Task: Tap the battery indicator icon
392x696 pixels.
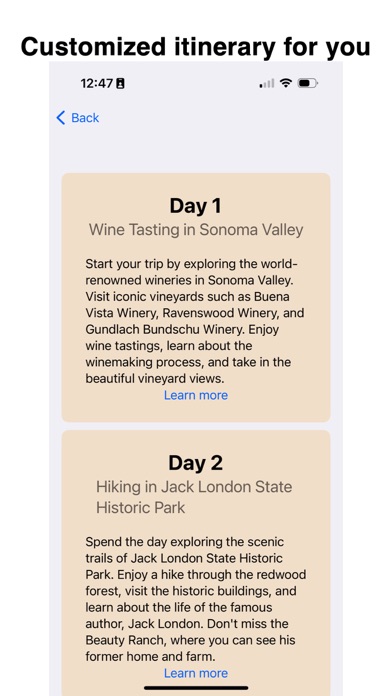Action: tap(308, 83)
